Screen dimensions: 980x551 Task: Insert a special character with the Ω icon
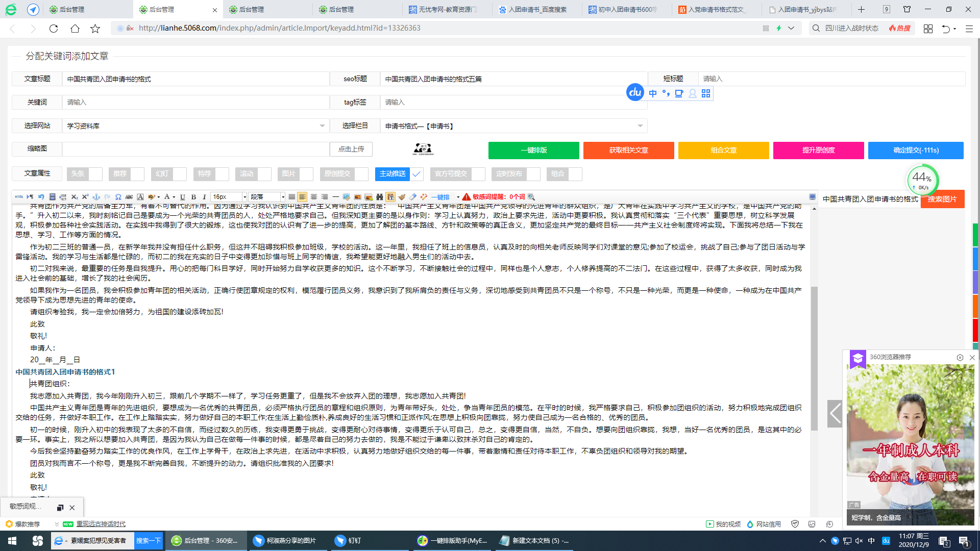point(118,197)
